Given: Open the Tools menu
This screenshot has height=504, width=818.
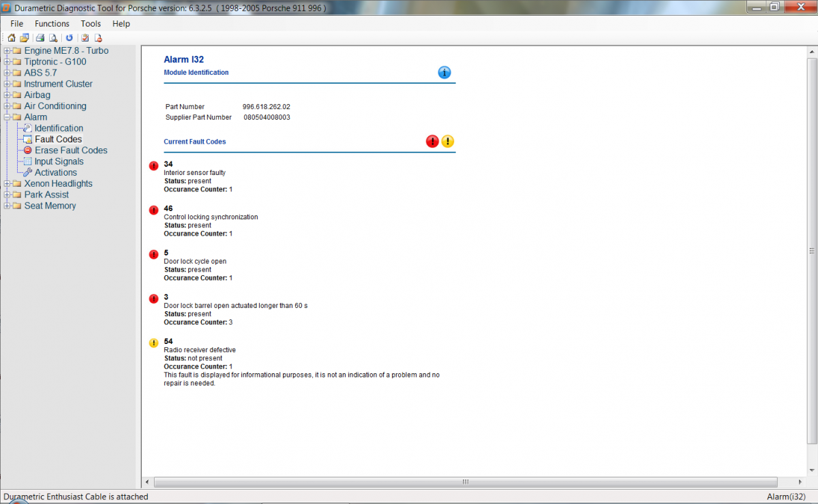Looking at the screenshot, I should [91, 24].
